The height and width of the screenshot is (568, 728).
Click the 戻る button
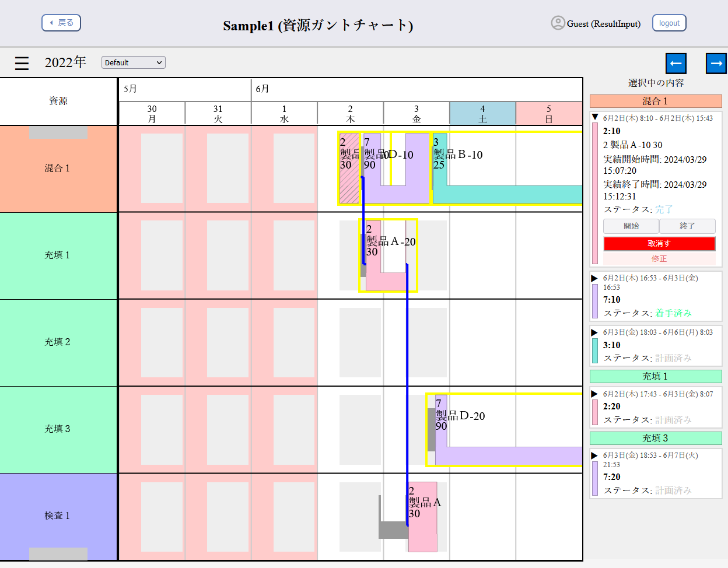point(61,23)
